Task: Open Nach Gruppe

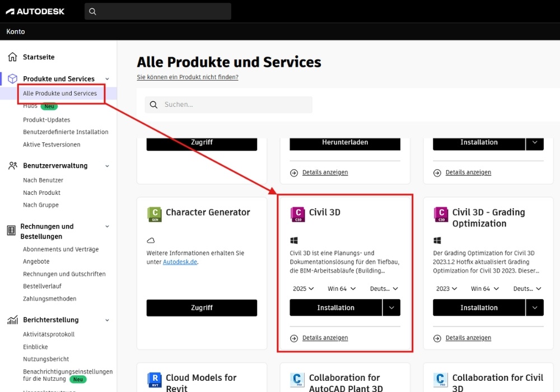Action: pyautogui.click(x=41, y=205)
